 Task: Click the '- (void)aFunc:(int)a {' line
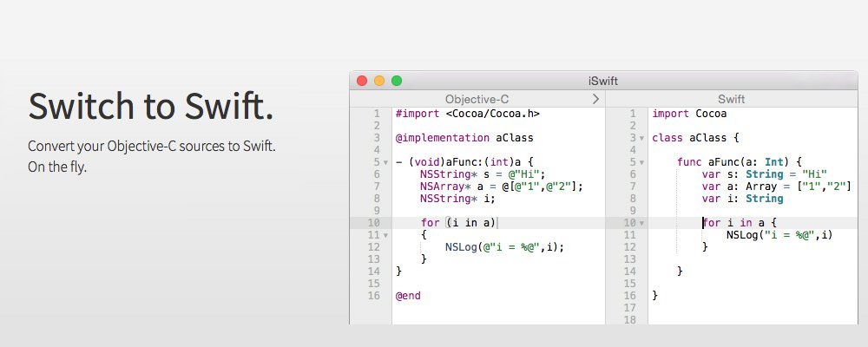[x=464, y=162]
